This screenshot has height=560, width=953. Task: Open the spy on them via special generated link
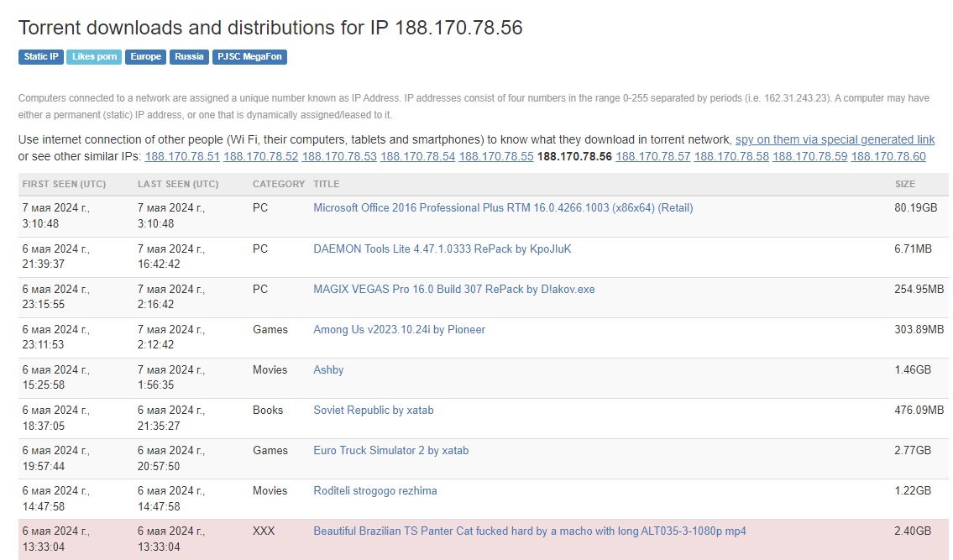point(835,140)
